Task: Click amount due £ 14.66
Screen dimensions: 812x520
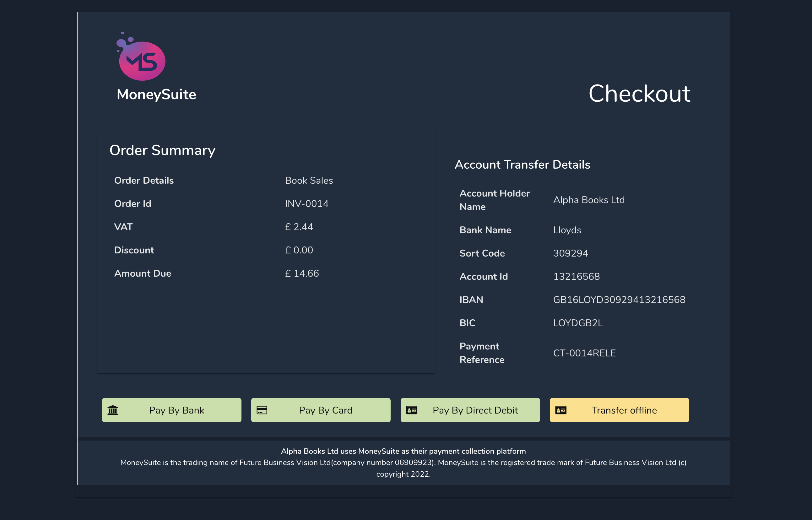Action: point(302,274)
